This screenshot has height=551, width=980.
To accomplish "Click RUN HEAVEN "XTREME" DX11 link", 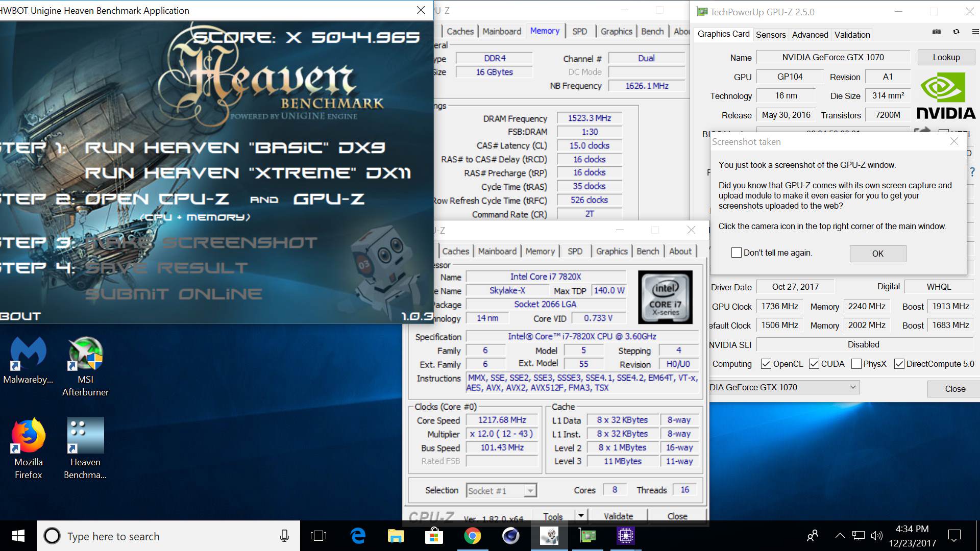I will (248, 173).
